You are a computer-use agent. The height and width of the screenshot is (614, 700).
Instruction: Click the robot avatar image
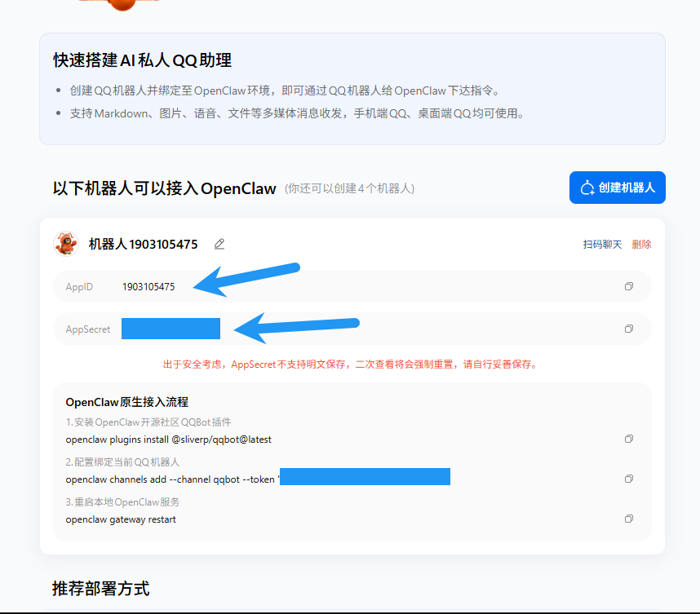point(66,243)
